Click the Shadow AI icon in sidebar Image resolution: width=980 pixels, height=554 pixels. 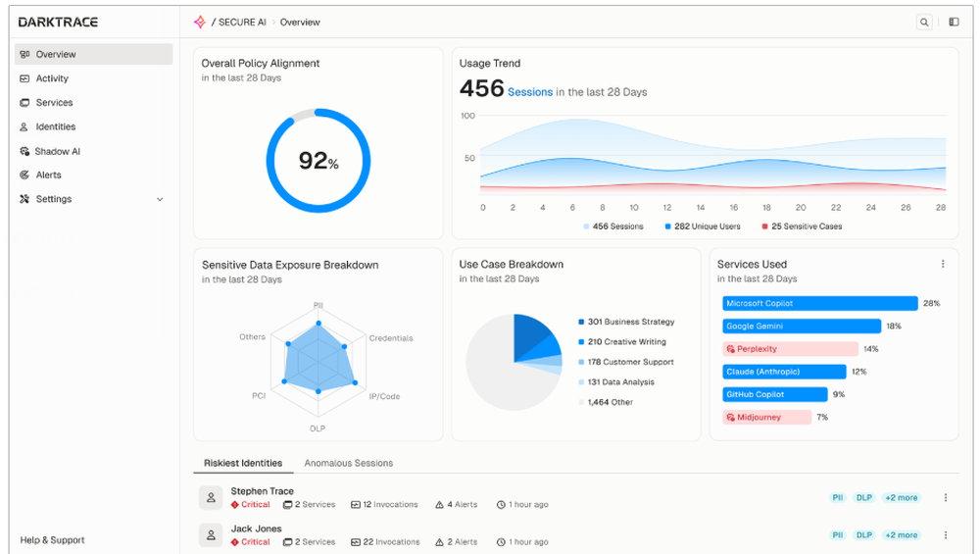pos(24,151)
